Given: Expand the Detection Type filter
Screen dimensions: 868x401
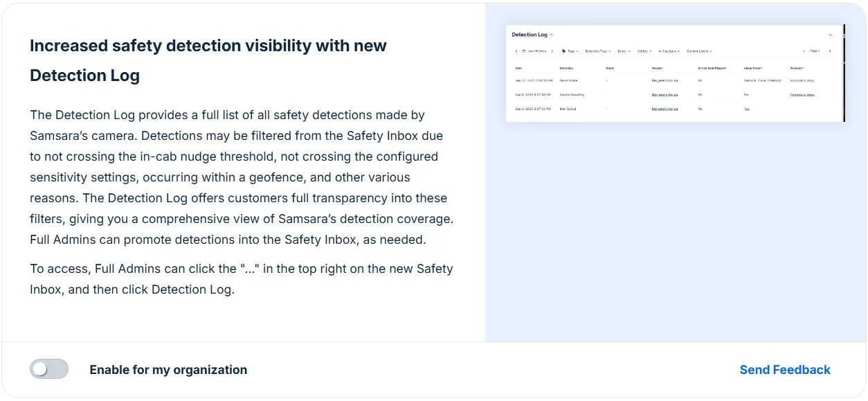Looking at the screenshot, I should point(597,51).
